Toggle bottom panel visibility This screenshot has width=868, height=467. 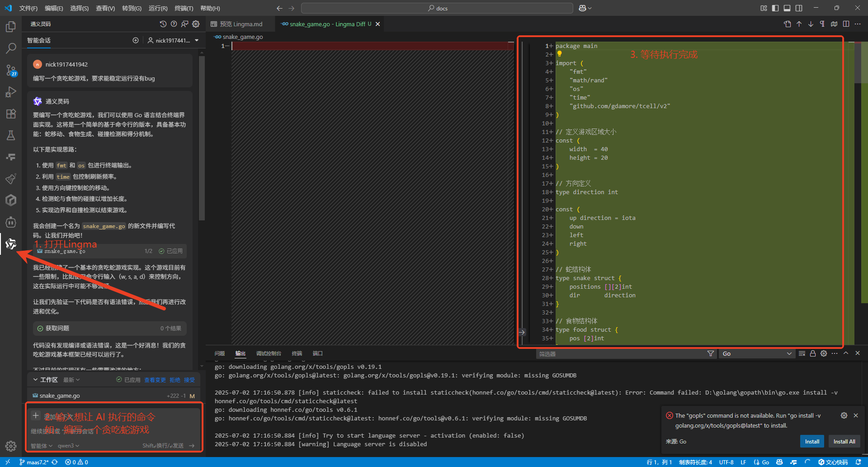coord(787,8)
